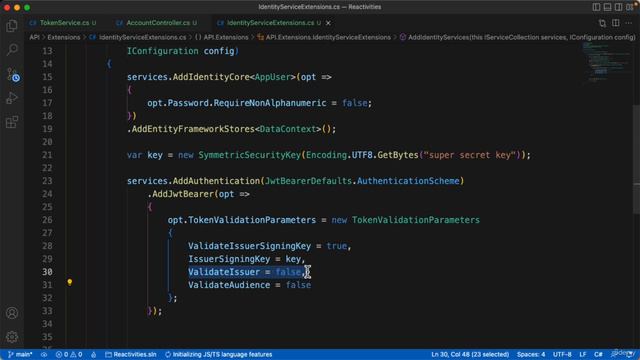Viewport: 640px width, 360px height.
Task: Click line number 21 in the gutter
Action: tap(47, 155)
